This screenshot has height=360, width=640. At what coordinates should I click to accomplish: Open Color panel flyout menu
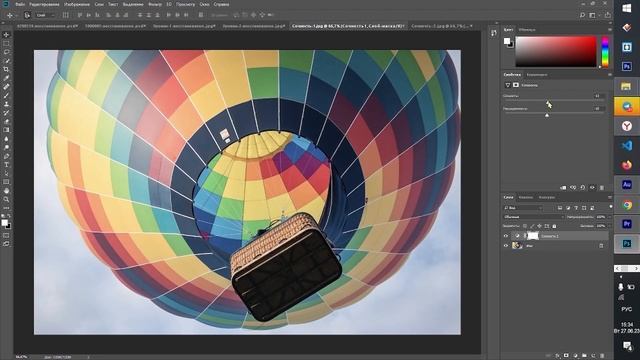[x=610, y=29]
